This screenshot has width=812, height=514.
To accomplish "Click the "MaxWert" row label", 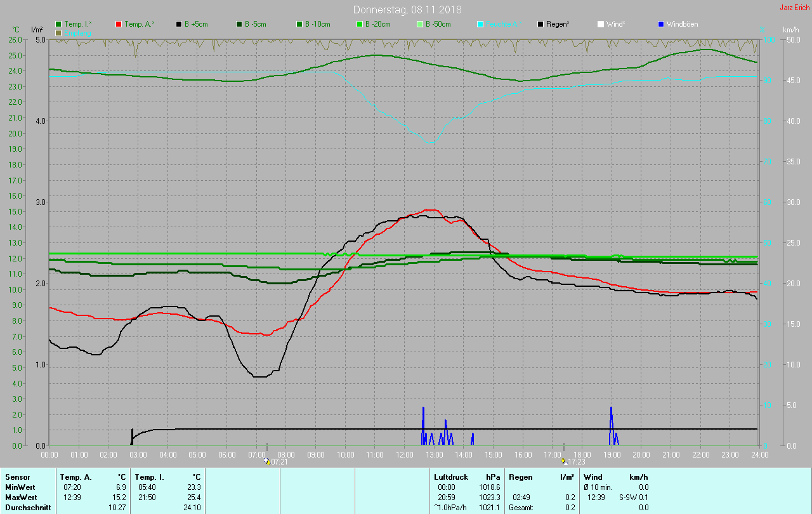I will click(x=20, y=497).
